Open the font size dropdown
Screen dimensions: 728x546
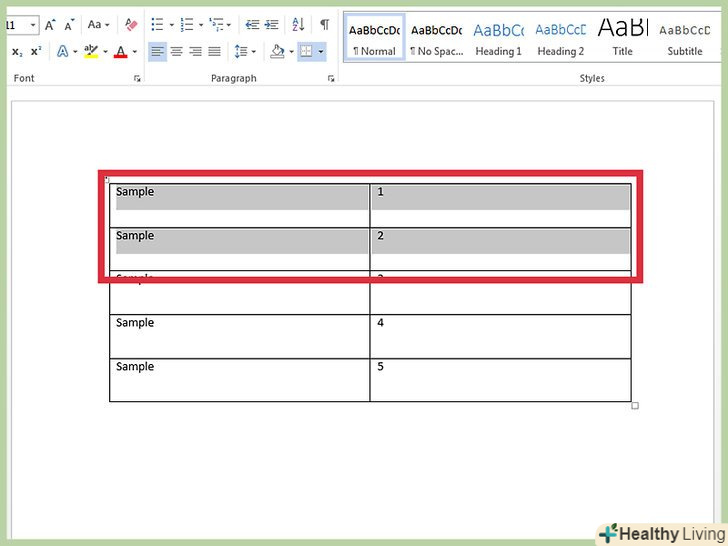click(33, 25)
